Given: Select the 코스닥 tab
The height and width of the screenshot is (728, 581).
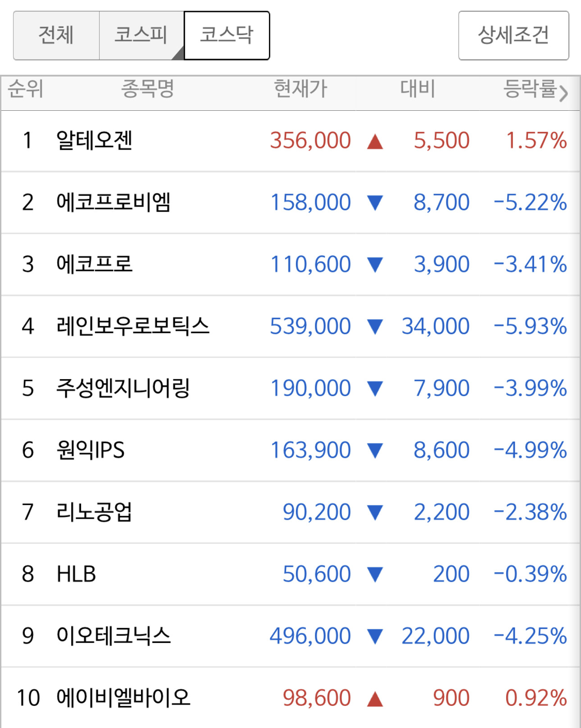Looking at the screenshot, I should click(227, 36).
